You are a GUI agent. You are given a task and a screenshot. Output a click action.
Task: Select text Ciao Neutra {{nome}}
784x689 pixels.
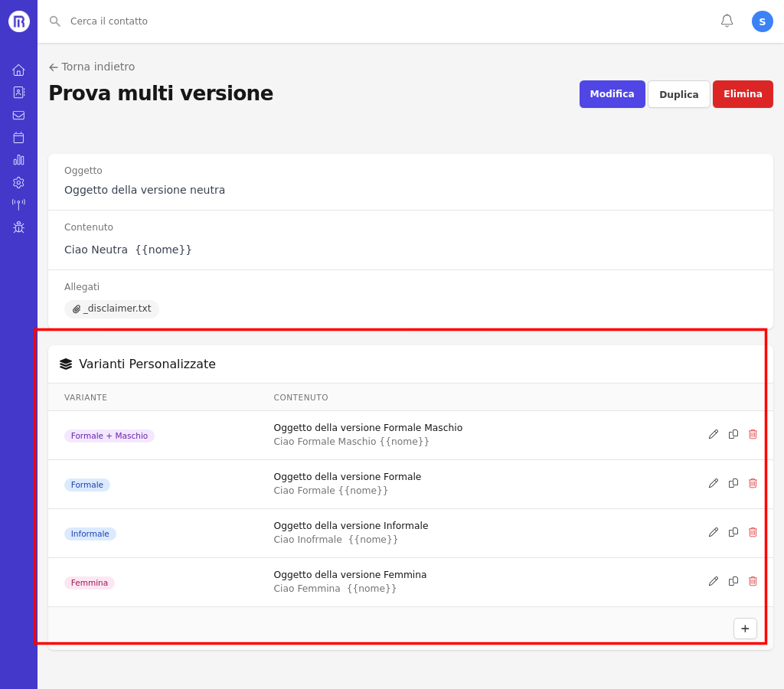tap(128, 250)
